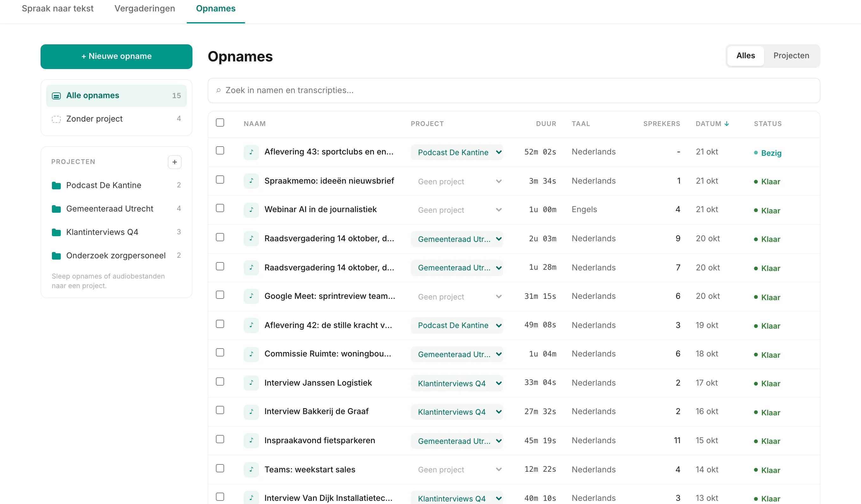Open project dropdown for Commissie Ruimte row

click(x=457, y=354)
